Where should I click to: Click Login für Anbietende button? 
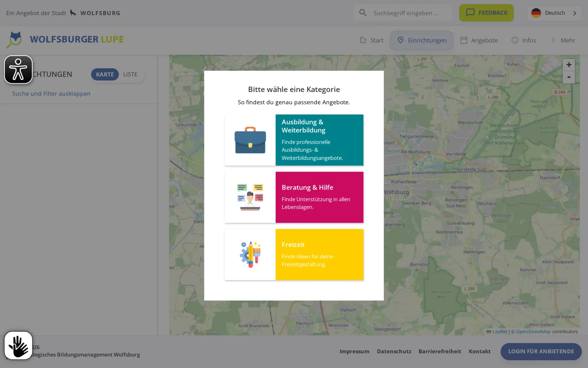541,351
